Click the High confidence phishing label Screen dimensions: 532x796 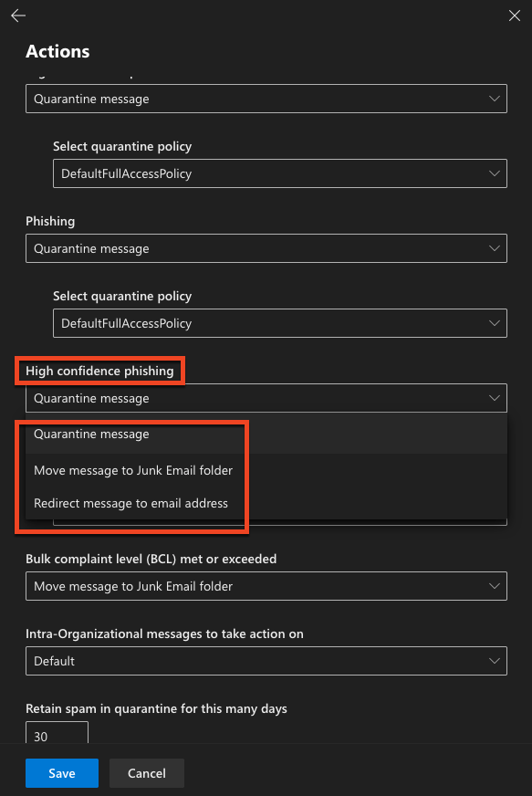pyautogui.click(x=99, y=371)
